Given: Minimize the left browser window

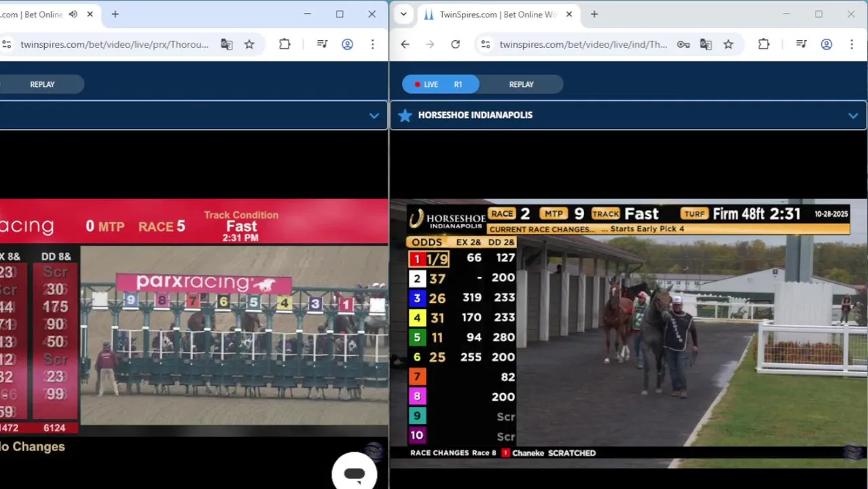Looking at the screenshot, I should tap(307, 14).
